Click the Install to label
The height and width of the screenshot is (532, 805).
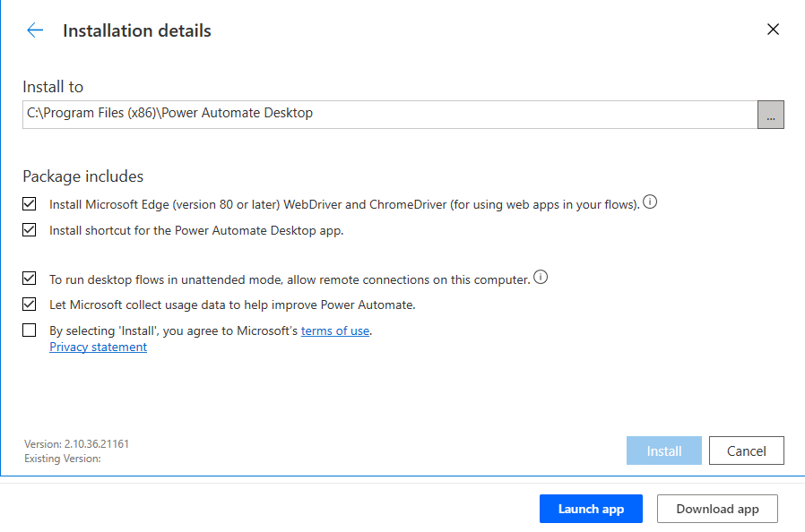53,87
